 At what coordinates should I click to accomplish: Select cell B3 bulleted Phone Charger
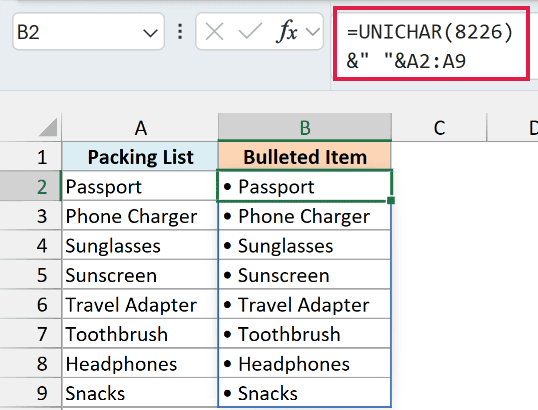305,216
